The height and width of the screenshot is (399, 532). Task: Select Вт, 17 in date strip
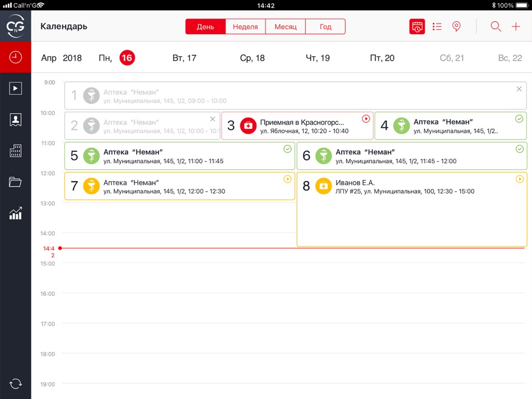tap(184, 58)
